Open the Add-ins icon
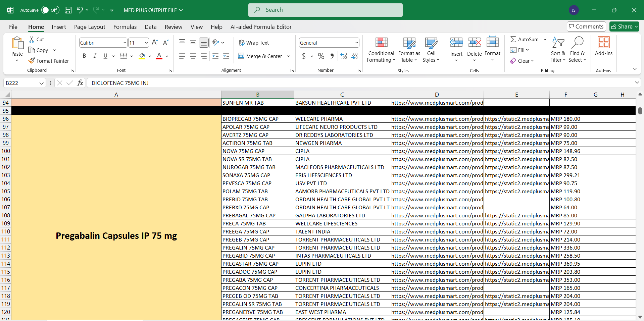644x321 pixels. pyautogui.click(x=603, y=46)
